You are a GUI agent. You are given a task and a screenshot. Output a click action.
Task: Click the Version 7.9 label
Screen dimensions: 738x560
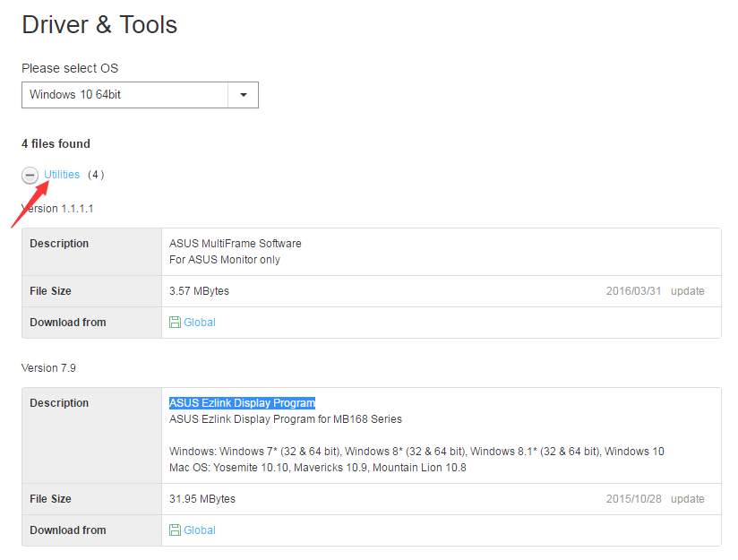click(x=48, y=368)
